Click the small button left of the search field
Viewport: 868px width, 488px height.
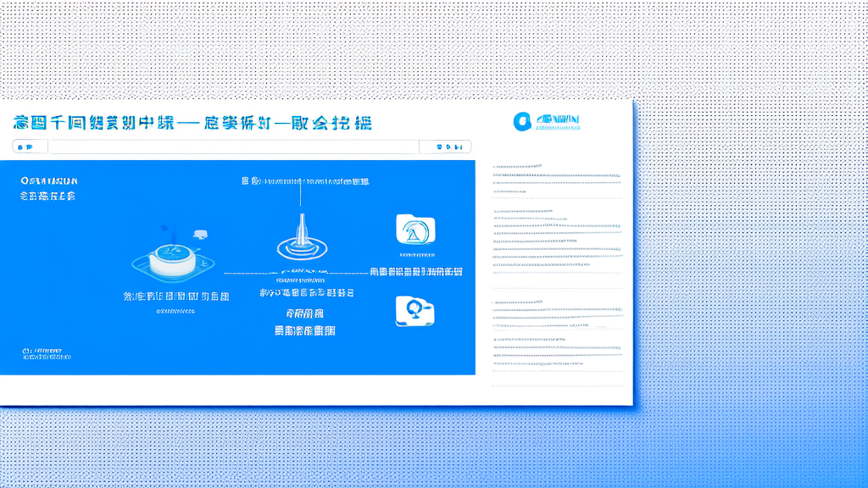[30, 147]
